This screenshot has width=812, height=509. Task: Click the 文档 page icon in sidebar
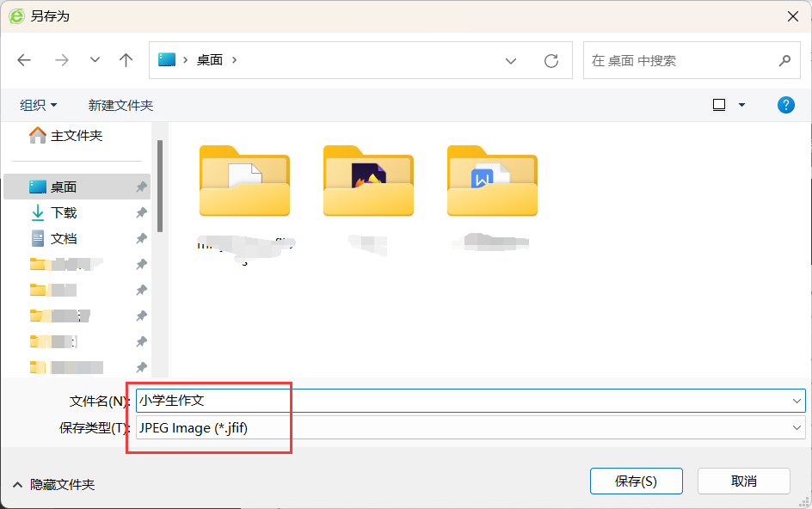[38, 239]
